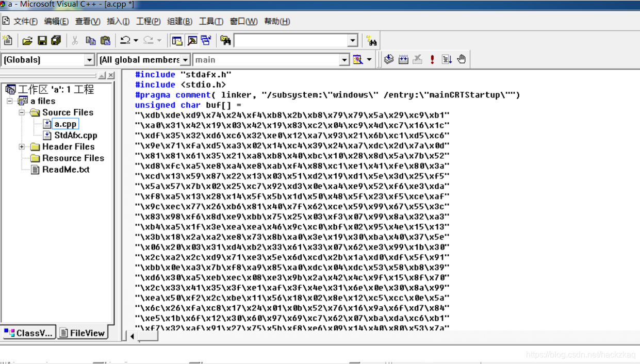Collapse the 'a files' tree node
The height and width of the screenshot is (364, 640).
click(10, 101)
